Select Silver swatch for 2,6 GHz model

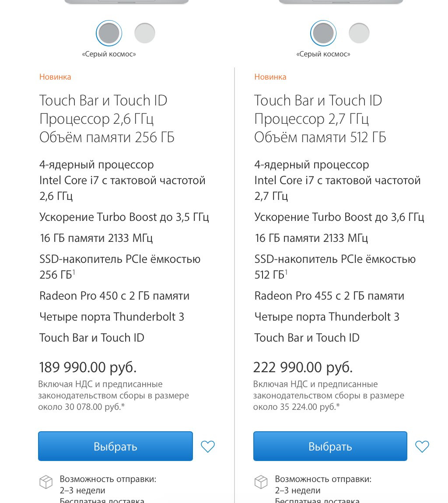145,33
